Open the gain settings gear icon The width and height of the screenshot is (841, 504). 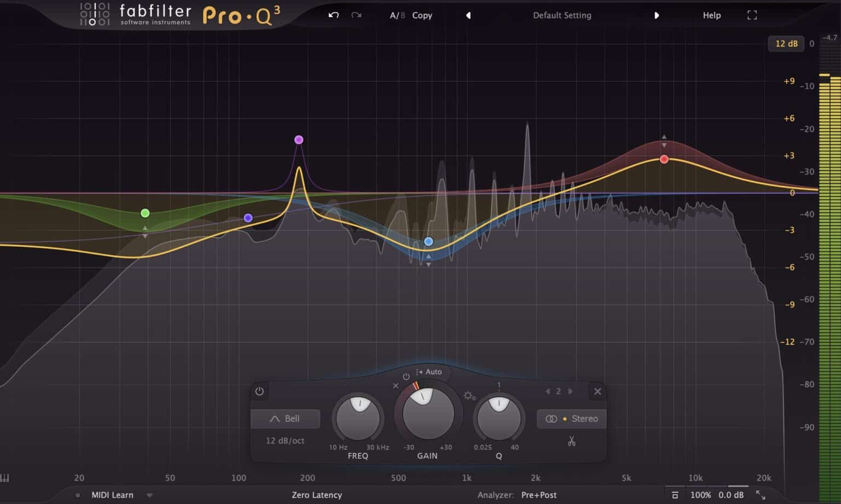click(470, 396)
